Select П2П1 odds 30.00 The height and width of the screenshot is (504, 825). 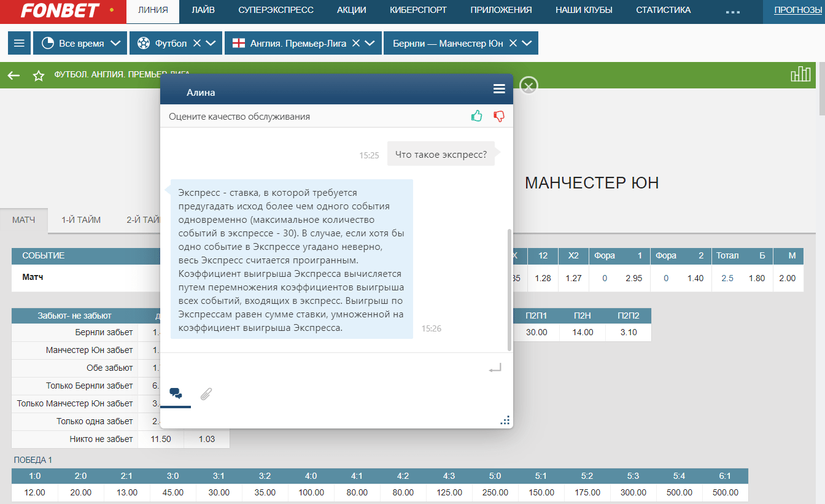(x=536, y=332)
